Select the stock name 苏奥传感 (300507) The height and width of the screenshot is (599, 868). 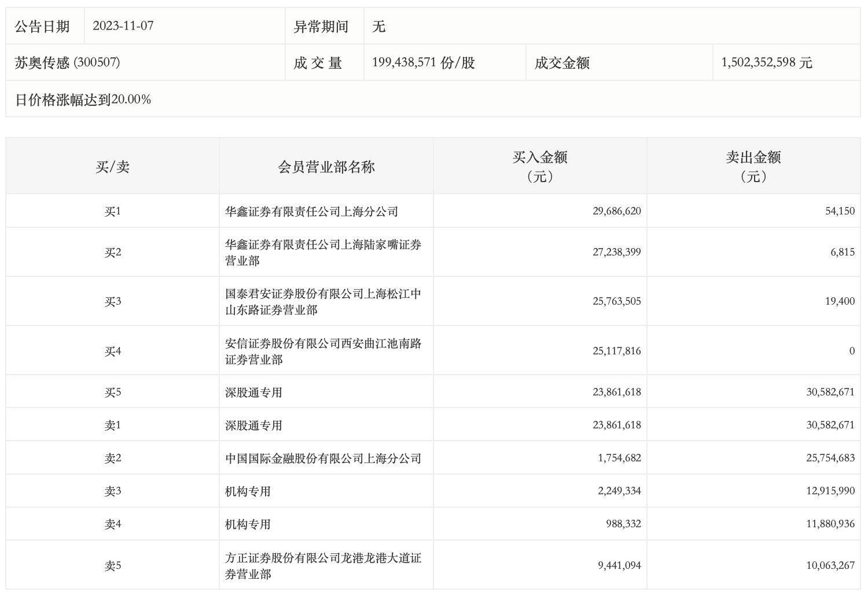[x=67, y=62]
